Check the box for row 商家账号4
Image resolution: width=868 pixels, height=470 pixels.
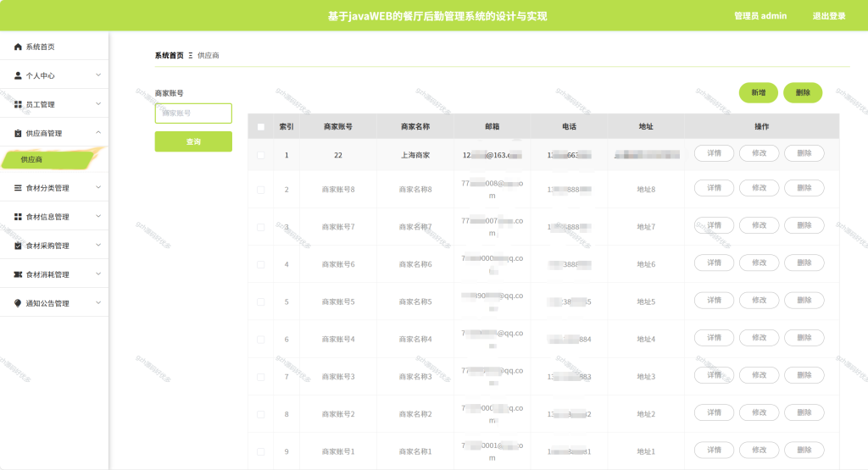[261, 340]
